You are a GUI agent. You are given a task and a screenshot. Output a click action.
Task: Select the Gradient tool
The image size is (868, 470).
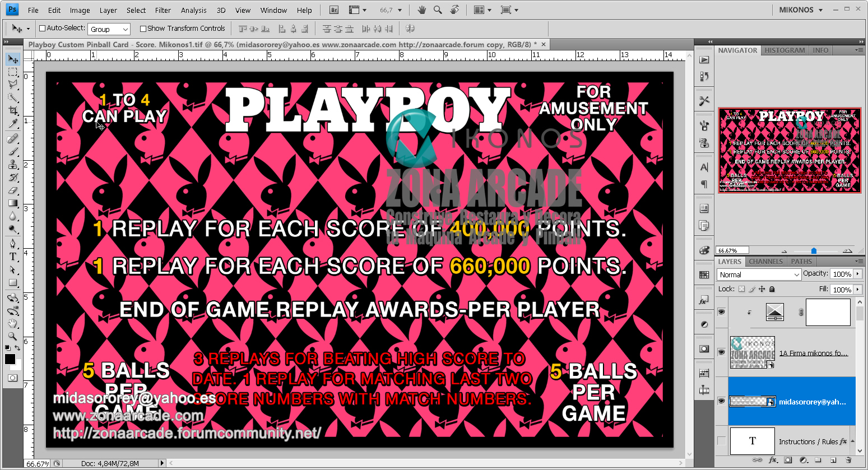(13, 203)
